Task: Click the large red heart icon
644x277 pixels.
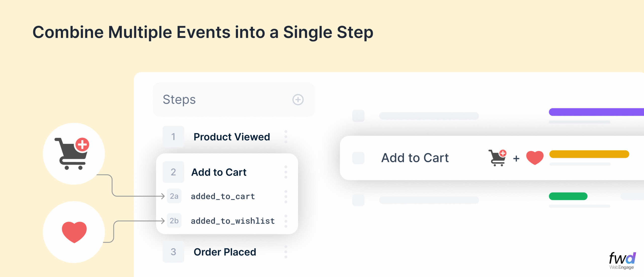Action: (x=74, y=232)
